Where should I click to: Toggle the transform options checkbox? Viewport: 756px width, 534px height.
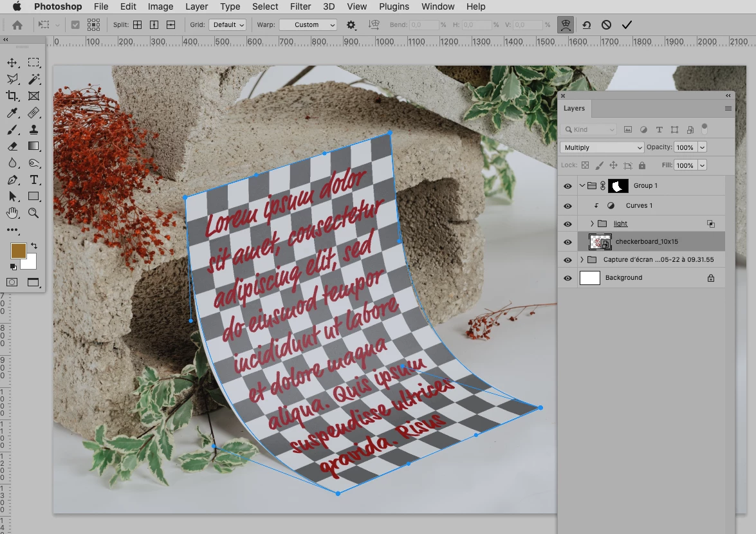point(75,24)
